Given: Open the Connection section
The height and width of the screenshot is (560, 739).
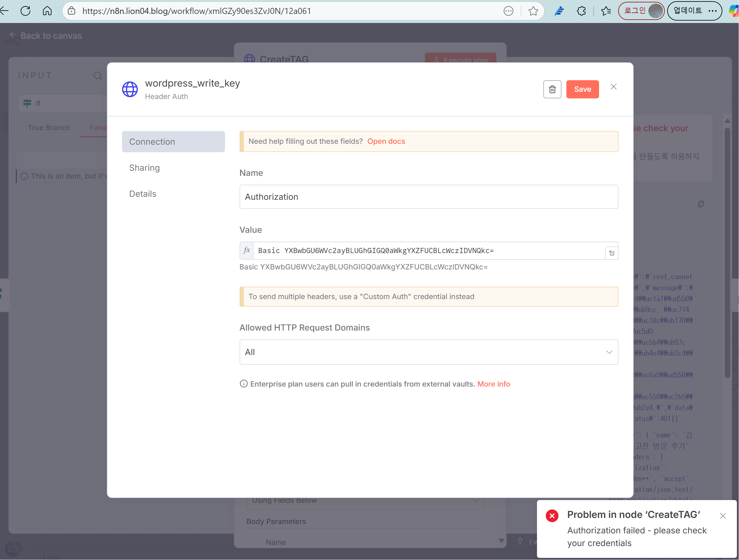Looking at the screenshot, I should click(173, 142).
